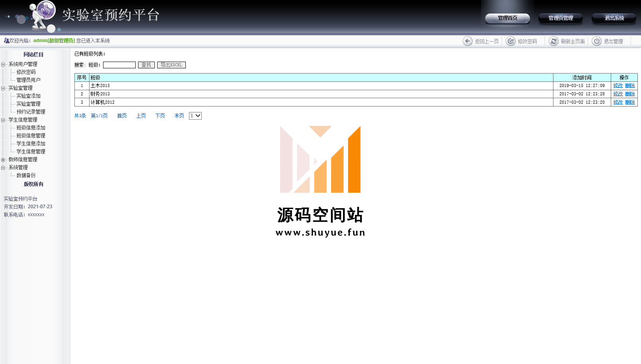Click the 2017-03-02 12:23:28 timestamp cell

click(x=582, y=94)
